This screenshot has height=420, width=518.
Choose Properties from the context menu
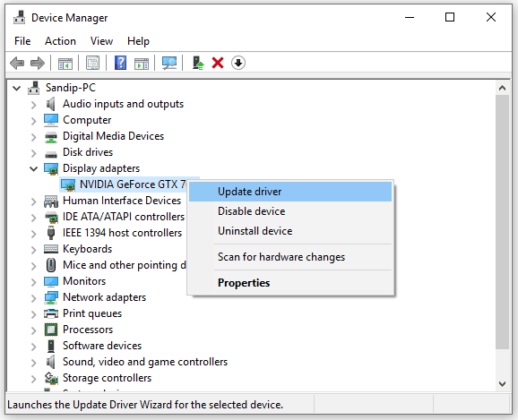pyautogui.click(x=290, y=283)
